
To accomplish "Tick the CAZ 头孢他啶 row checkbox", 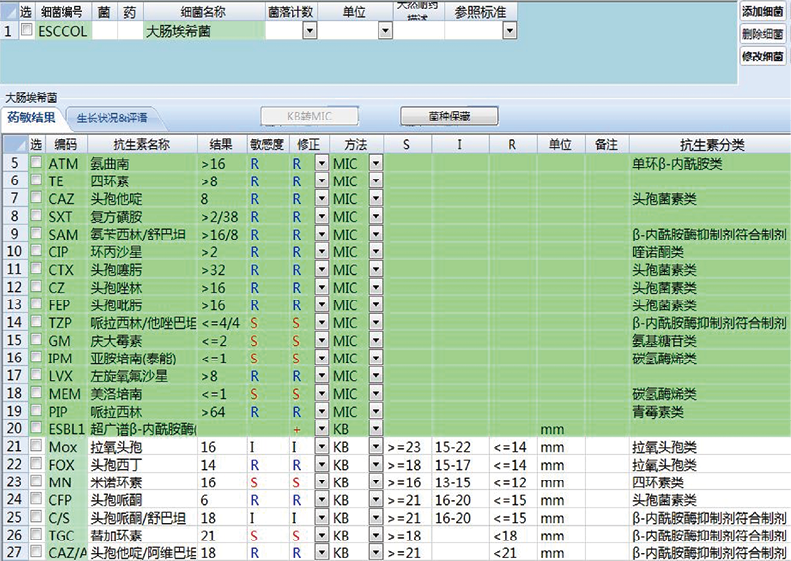I will (x=36, y=198).
